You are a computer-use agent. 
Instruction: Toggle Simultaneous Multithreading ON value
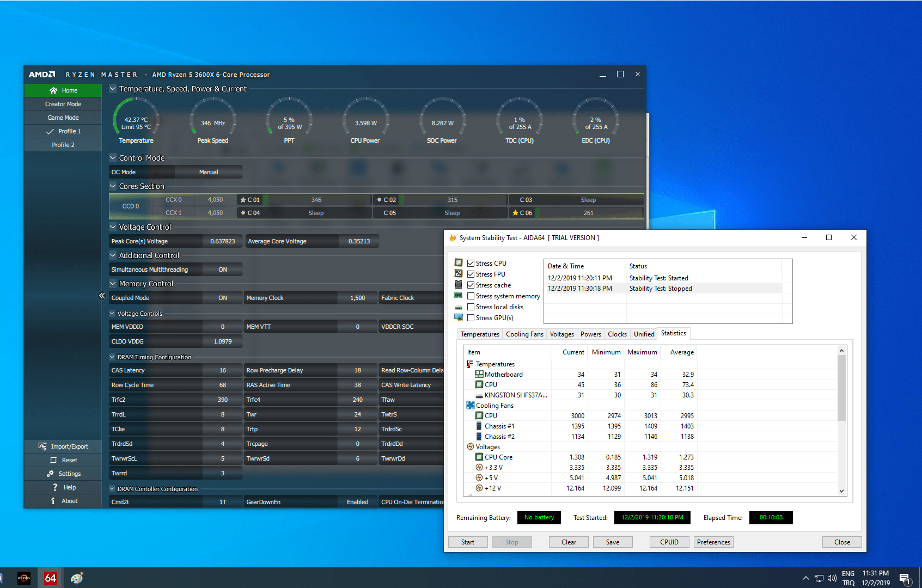(223, 269)
